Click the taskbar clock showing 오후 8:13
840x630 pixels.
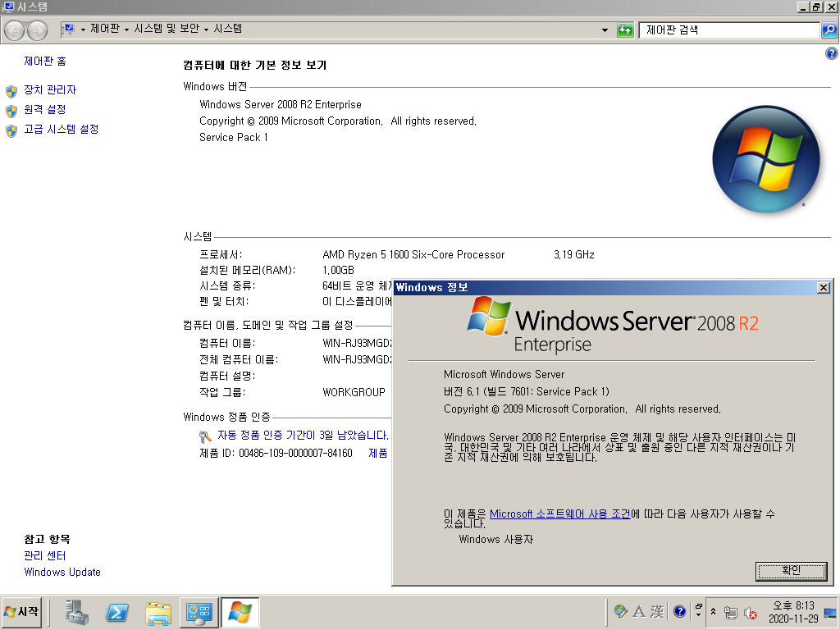click(x=793, y=612)
